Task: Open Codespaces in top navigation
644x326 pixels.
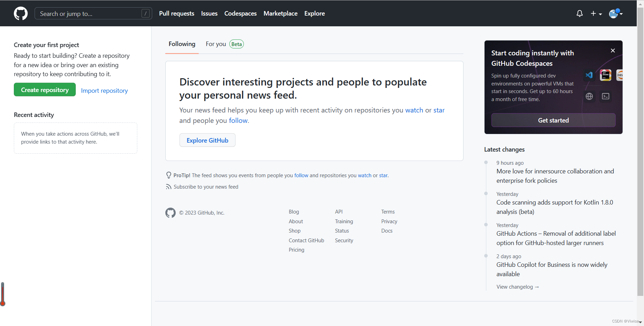Action: pos(240,13)
